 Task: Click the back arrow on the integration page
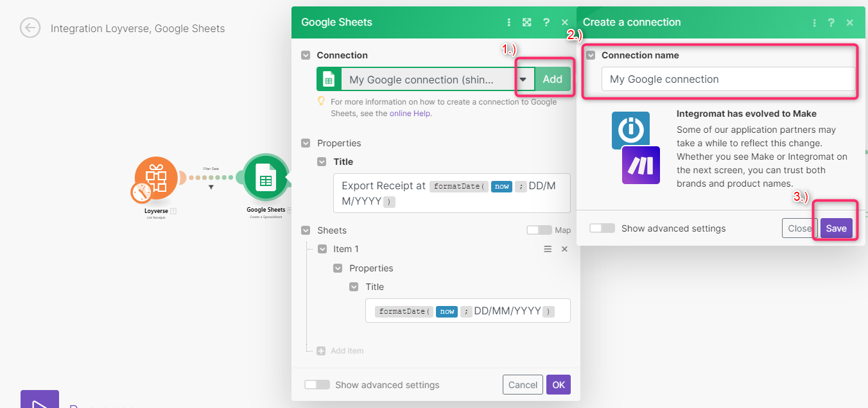[30, 28]
